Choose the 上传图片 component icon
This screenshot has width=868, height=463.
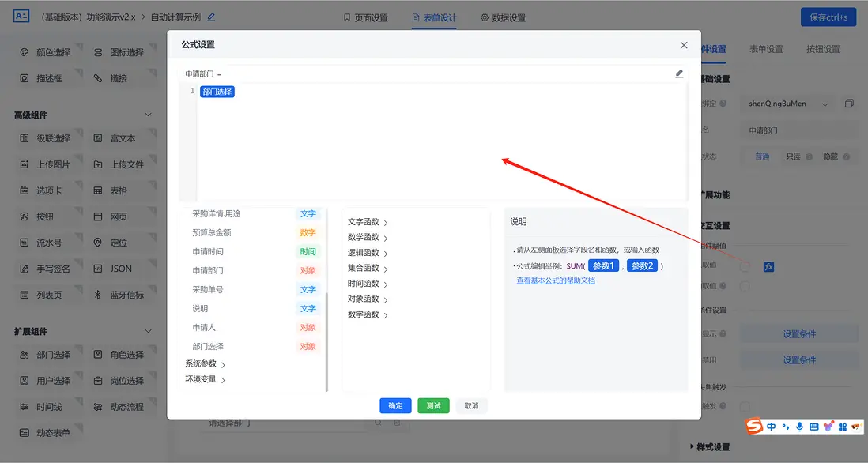[24, 164]
